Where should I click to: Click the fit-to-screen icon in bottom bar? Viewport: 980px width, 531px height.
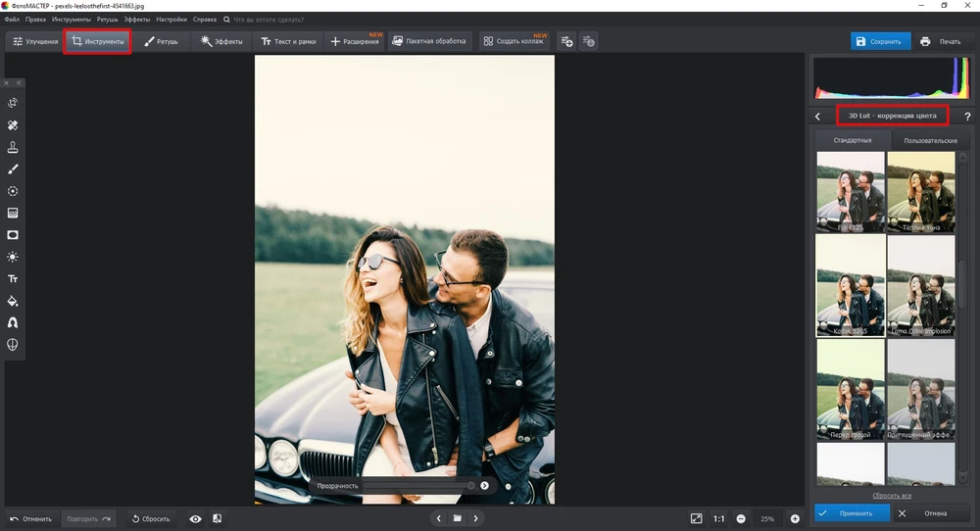coord(696,518)
